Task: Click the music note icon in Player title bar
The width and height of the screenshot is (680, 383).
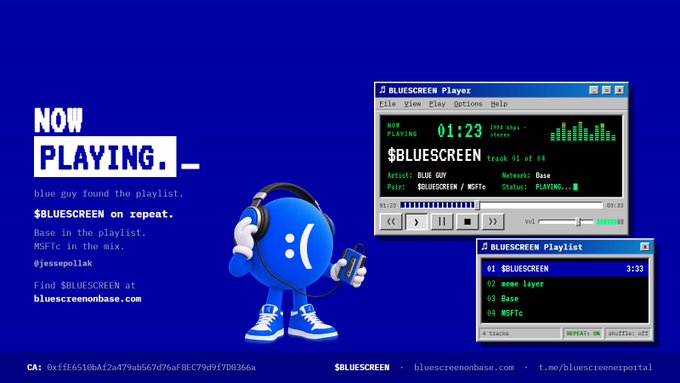Action: (x=382, y=90)
